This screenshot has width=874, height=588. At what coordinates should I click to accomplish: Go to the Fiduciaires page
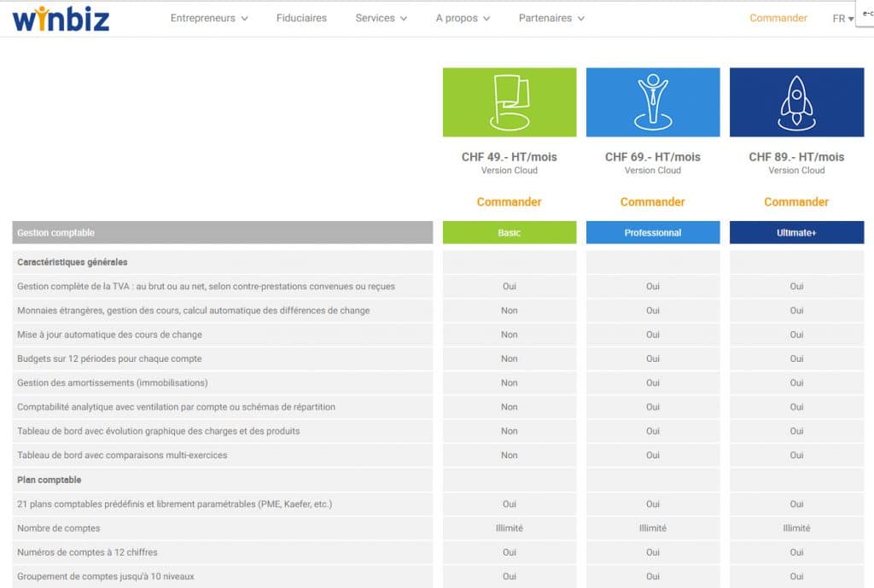[301, 18]
